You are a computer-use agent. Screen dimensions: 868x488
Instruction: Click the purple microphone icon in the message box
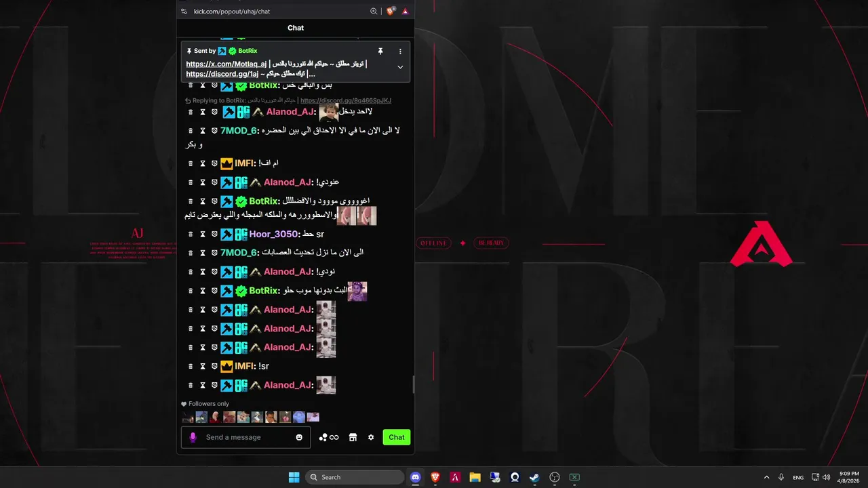coord(193,437)
